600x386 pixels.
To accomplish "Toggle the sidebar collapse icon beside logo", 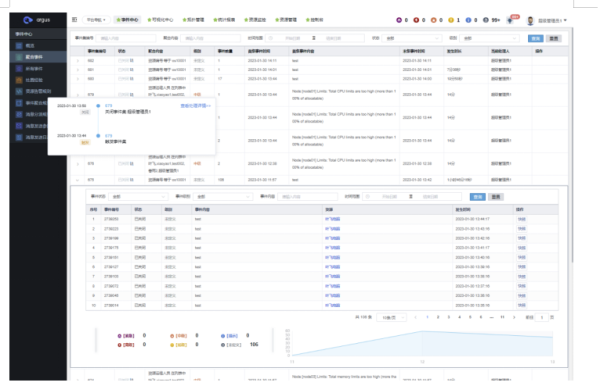I will 75,20.
